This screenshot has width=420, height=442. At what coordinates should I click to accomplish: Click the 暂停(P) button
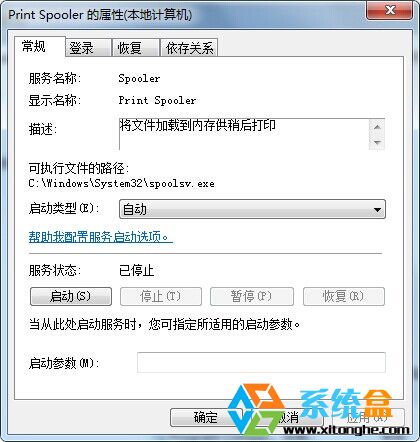pyautogui.click(x=252, y=296)
